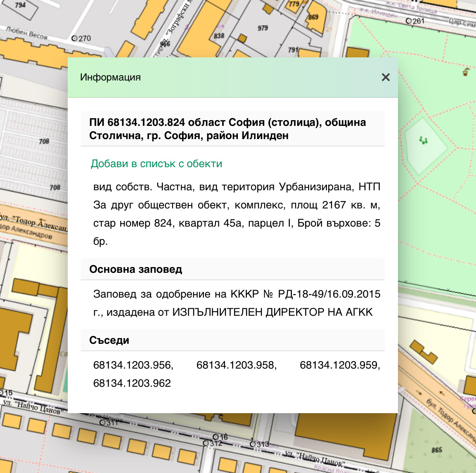Close the Информация dialog

click(x=386, y=77)
